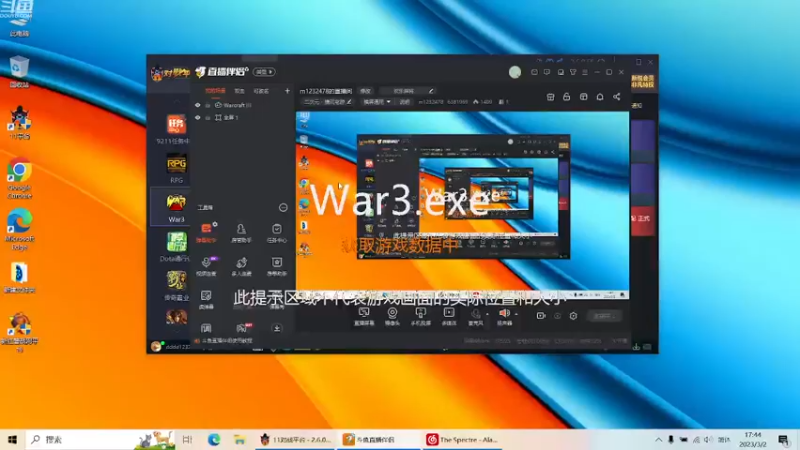This screenshot has width=800, height=450.
Task: Add multimedia source
Action: click(x=448, y=316)
